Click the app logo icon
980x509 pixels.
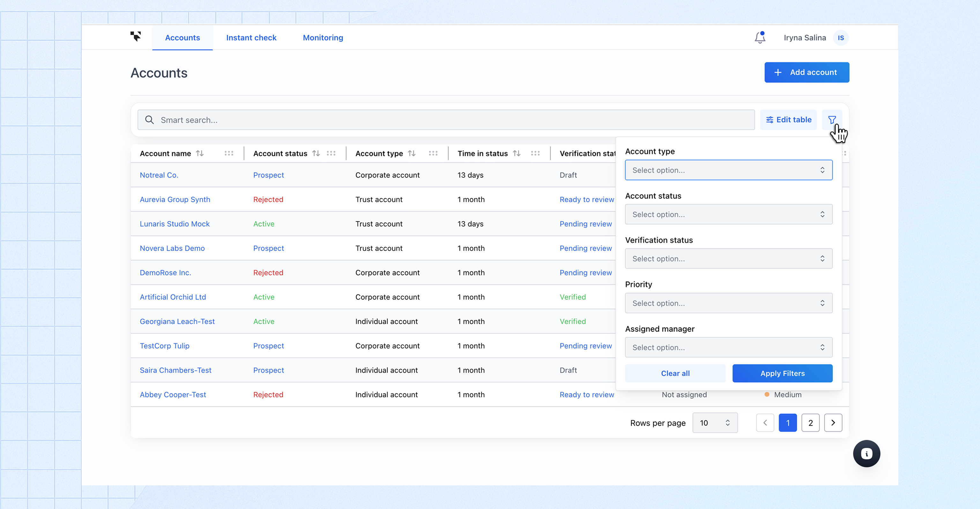136,37
